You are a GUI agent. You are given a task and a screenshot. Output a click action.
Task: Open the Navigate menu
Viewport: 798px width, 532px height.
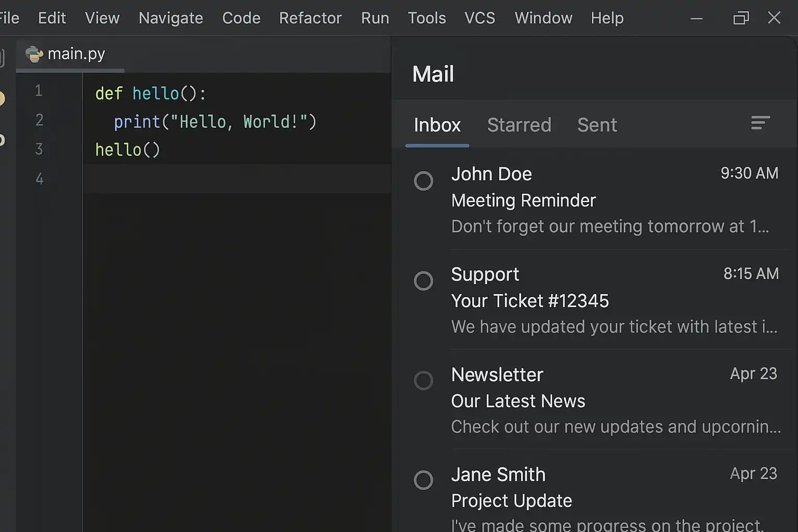tap(170, 18)
